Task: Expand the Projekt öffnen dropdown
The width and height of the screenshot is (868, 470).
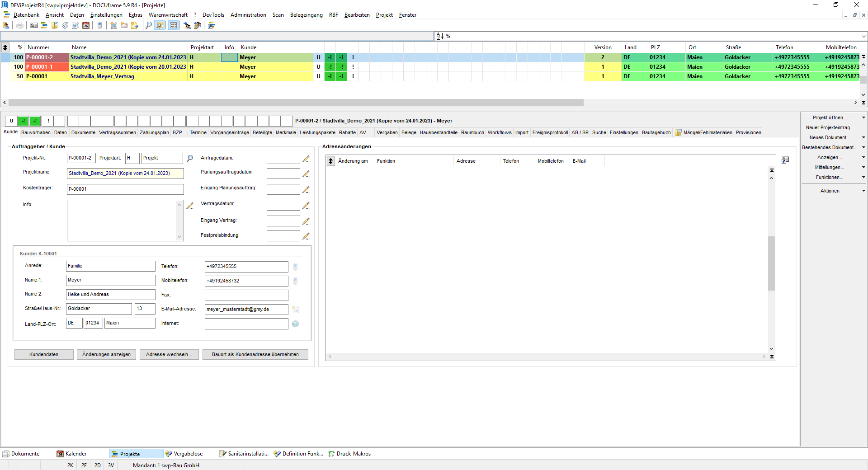Action: point(863,117)
